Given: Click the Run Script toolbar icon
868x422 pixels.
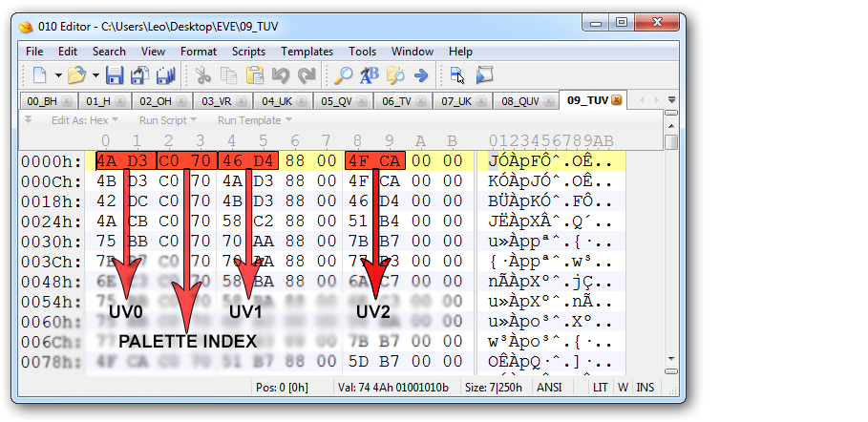Looking at the screenshot, I should (x=484, y=74).
